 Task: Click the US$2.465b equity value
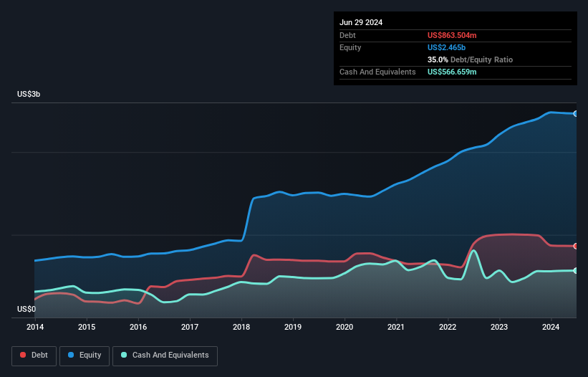click(446, 47)
